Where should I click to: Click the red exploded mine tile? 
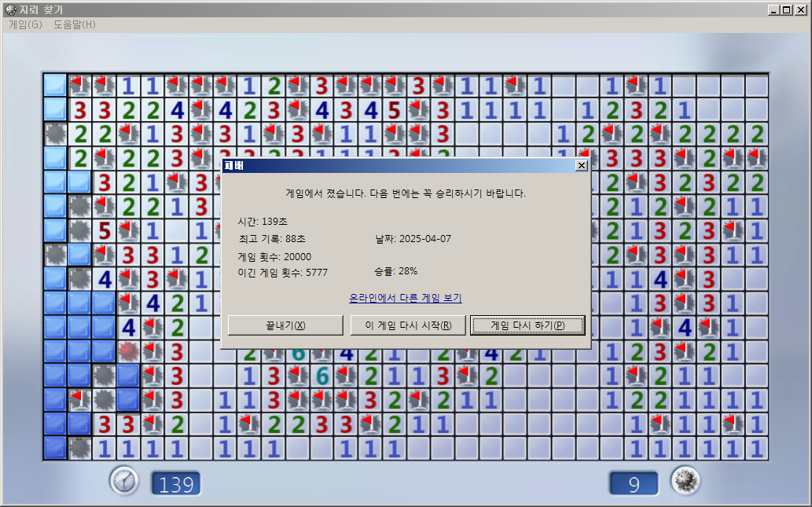point(128,351)
